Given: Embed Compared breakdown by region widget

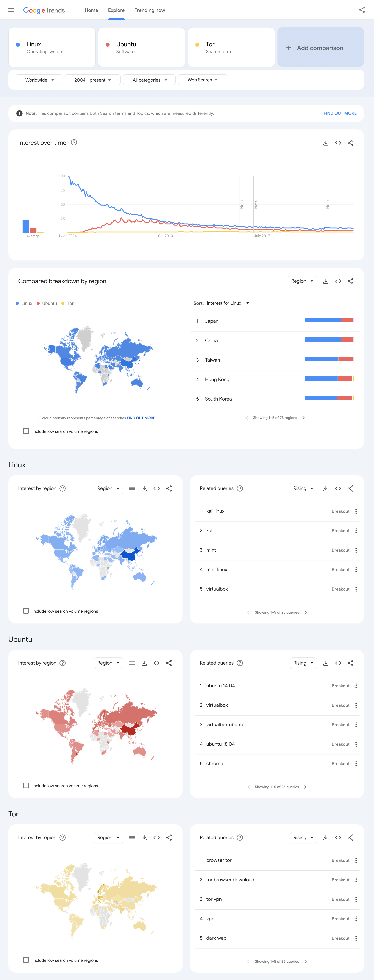Looking at the screenshot, I should [x=338, y=281].
